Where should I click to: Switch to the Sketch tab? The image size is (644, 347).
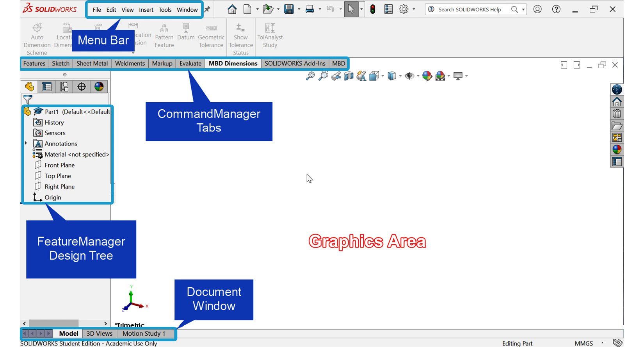[x=61, y=63]
